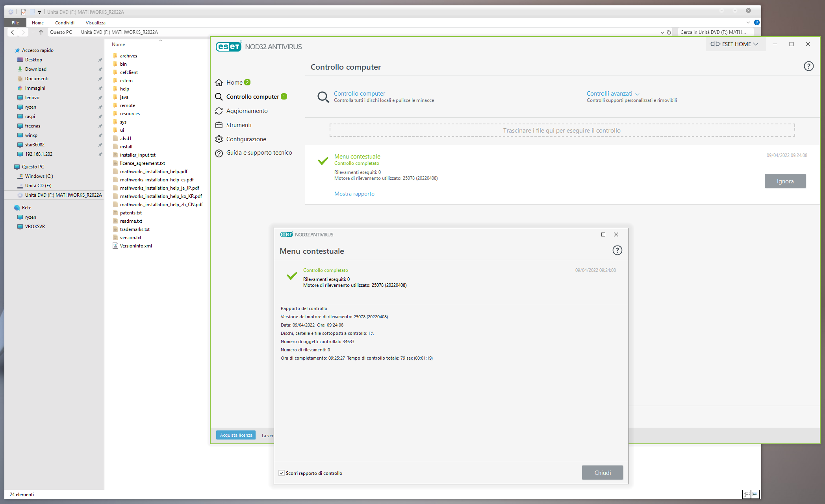Image resolution: width=825 pixels, height=504 pixels.
Task: Click Explorer help icon
Action: (x=756, y=22)
